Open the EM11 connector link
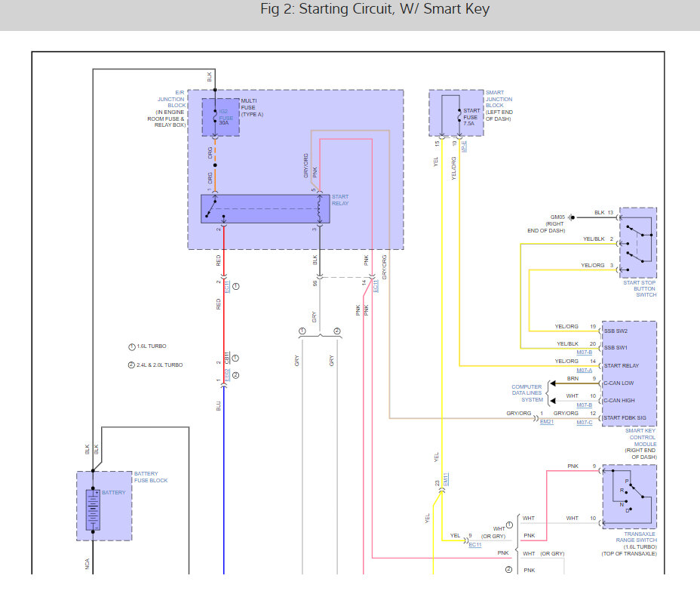Viewport: 700px width, 591px height. 446,479
